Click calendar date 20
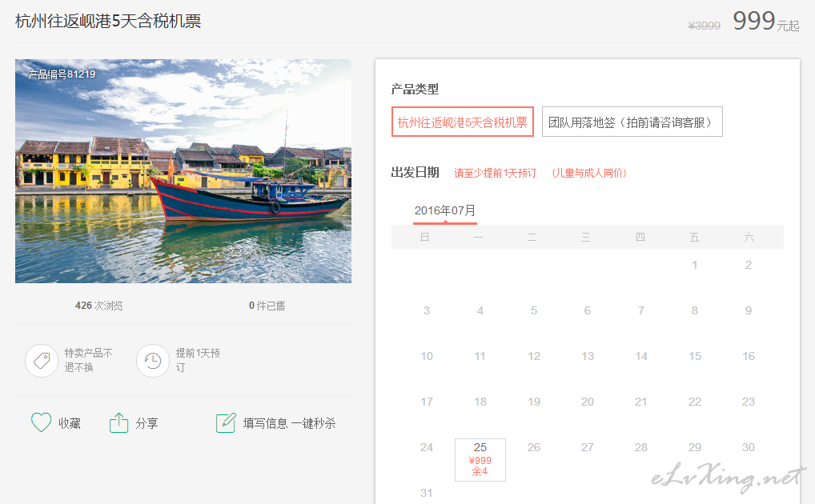Viewport: 815px width, 504px height. coord(588,402)
